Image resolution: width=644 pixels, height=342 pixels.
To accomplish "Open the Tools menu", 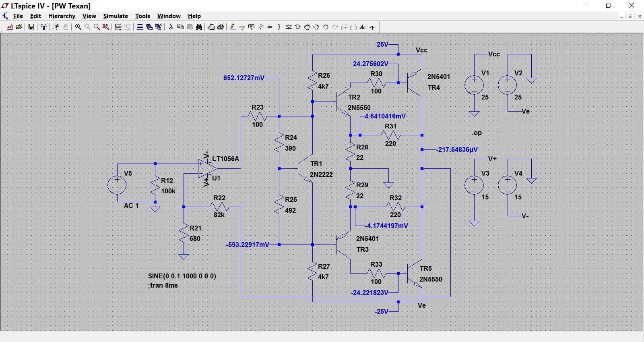I will tap(142, 16).
